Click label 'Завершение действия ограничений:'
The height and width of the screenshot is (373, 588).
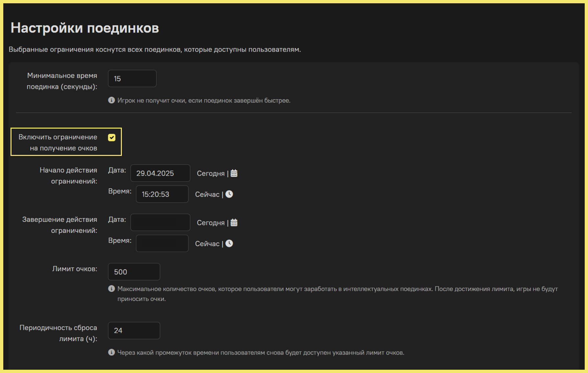(59, 225)
